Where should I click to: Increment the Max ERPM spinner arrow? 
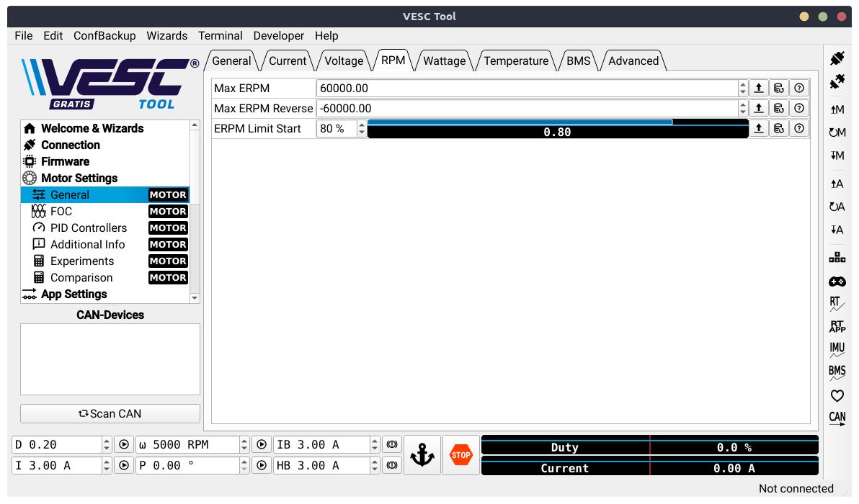point(743,85)
